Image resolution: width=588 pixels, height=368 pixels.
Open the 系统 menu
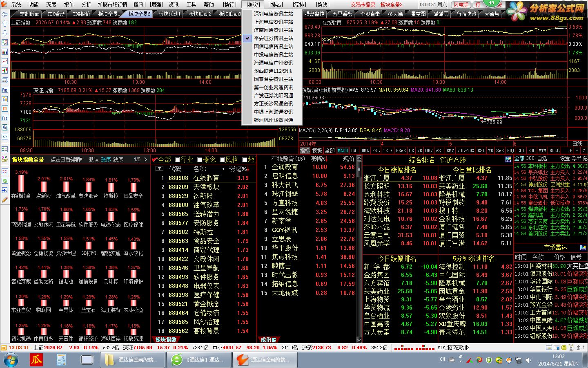pos(16,4)
